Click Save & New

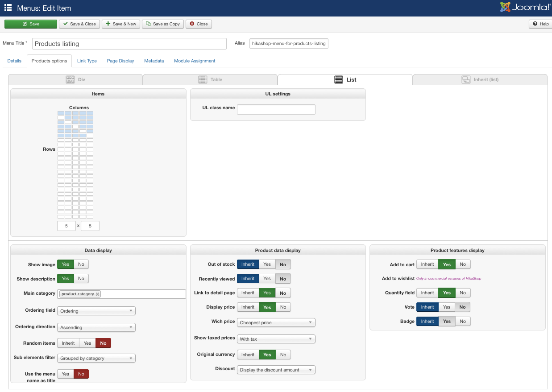121,24
